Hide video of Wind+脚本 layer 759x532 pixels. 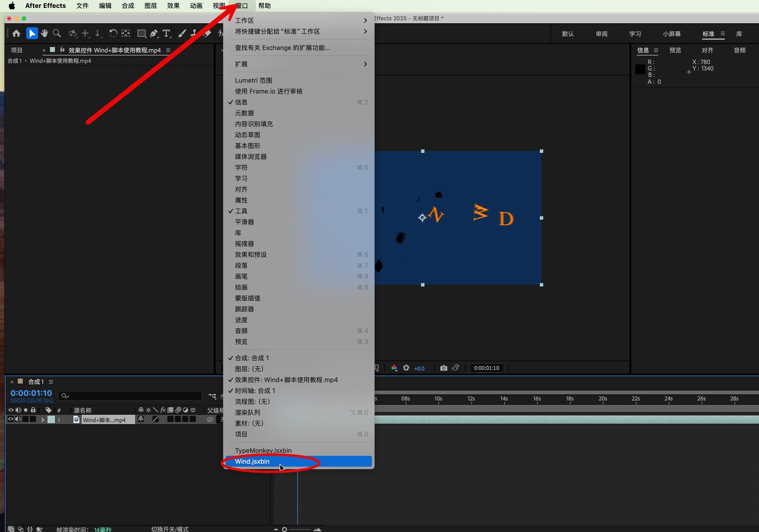11,419
